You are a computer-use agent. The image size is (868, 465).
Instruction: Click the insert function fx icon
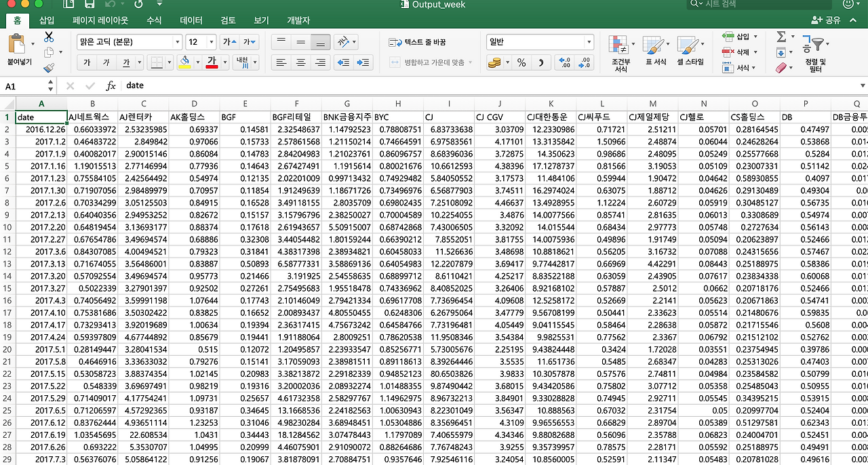[x=111, y=86]
